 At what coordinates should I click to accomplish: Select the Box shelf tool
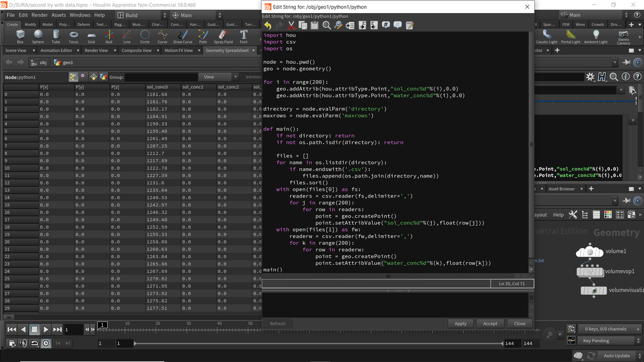[x=20, y=37]
